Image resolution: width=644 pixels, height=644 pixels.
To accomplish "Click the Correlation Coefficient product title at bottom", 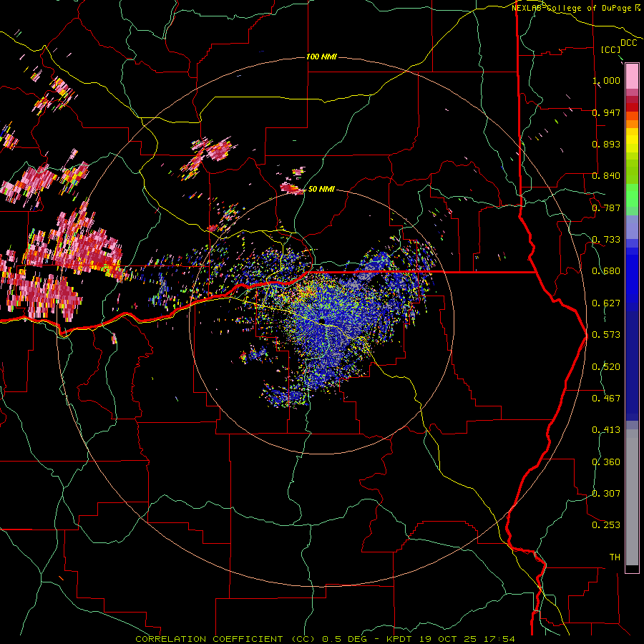I will tap(325, 639).
